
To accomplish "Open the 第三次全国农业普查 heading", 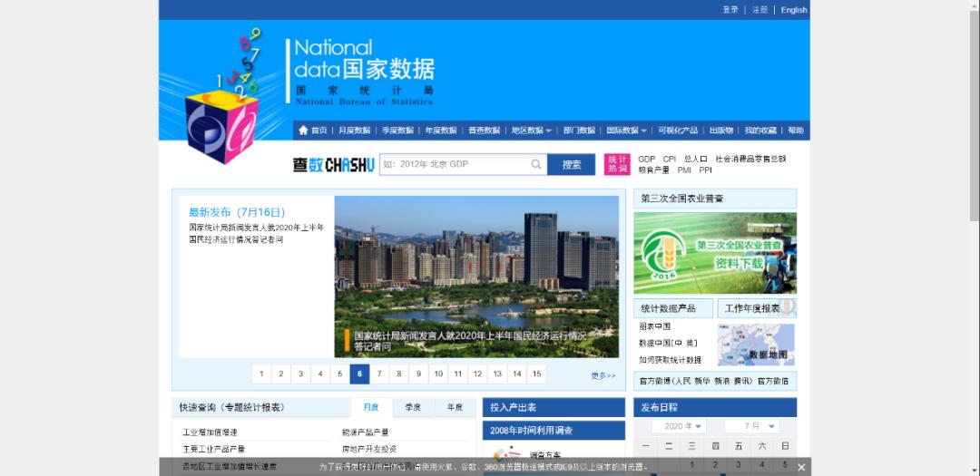I will (715, 199).
